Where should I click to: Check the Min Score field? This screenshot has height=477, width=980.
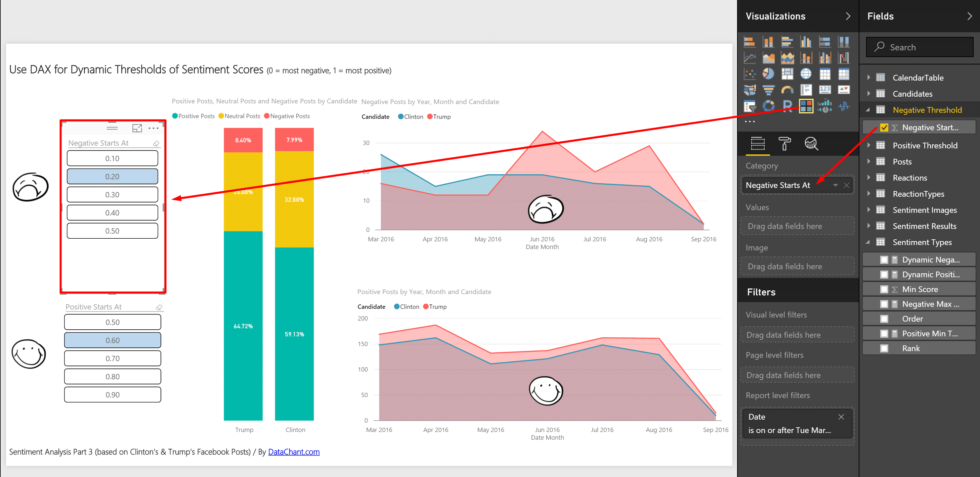click(884, 289)
